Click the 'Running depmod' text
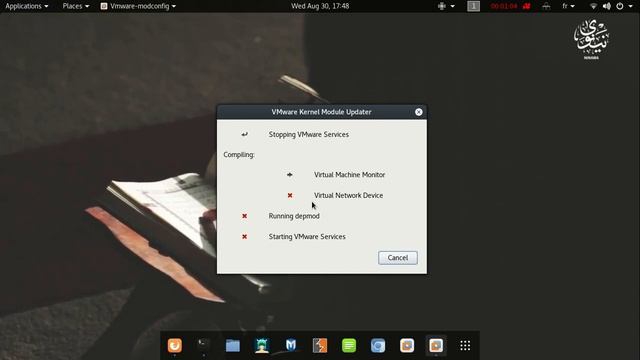Image resolution: width=640 pixels, height=360 pixels. [294, 216]
